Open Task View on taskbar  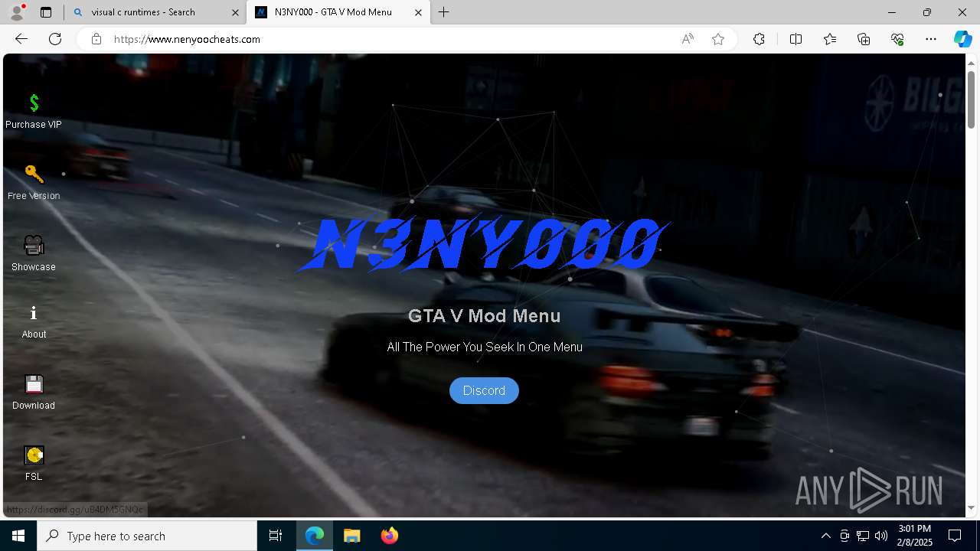pos(276,536)
